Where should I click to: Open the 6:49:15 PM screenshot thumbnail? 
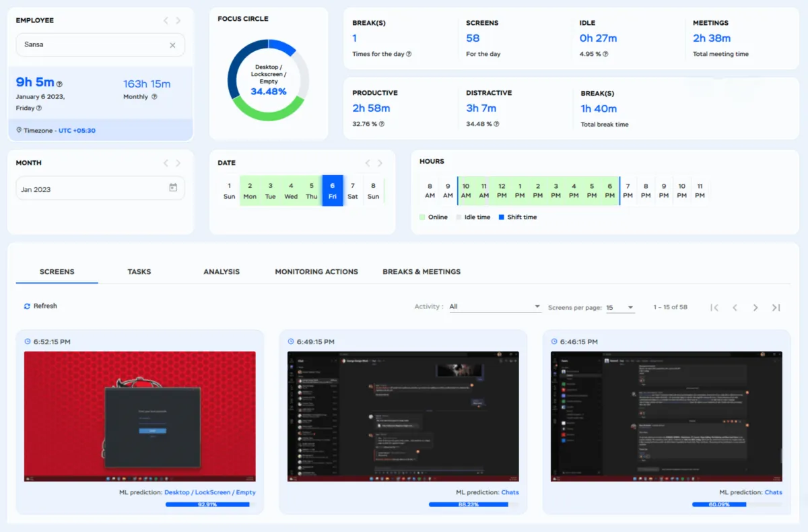click(403, 416)
